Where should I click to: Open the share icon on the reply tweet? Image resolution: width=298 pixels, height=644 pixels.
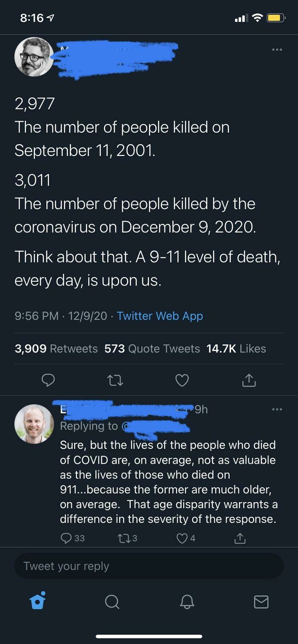tap(239, 538)
